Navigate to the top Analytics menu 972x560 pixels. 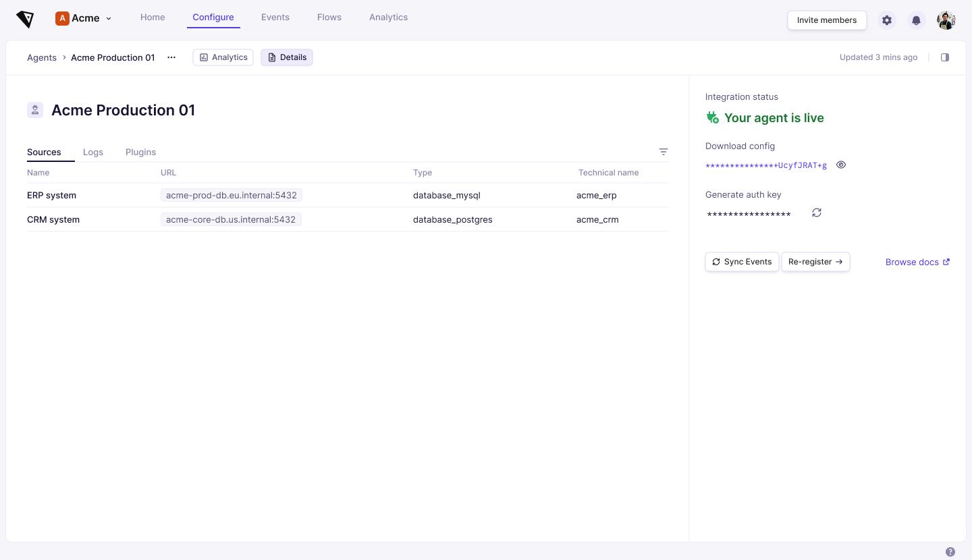coord(388,18)
